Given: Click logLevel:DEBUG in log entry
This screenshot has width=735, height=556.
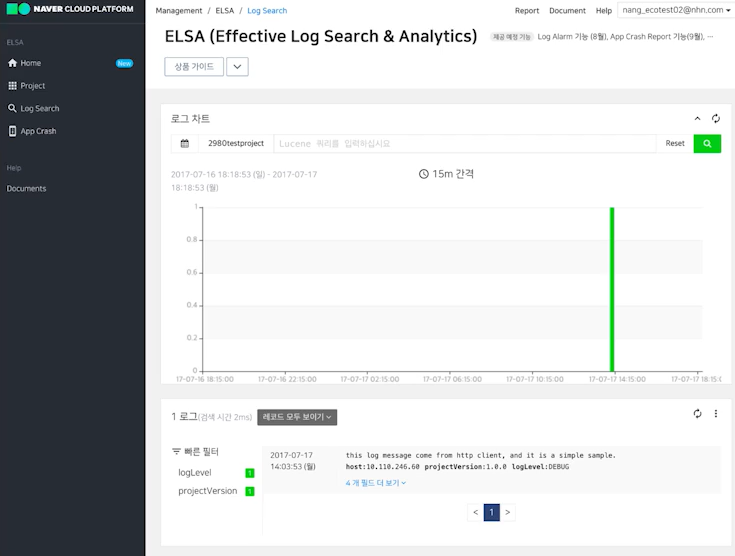Looking at the screenshot, I should click(x=540, y=467).
